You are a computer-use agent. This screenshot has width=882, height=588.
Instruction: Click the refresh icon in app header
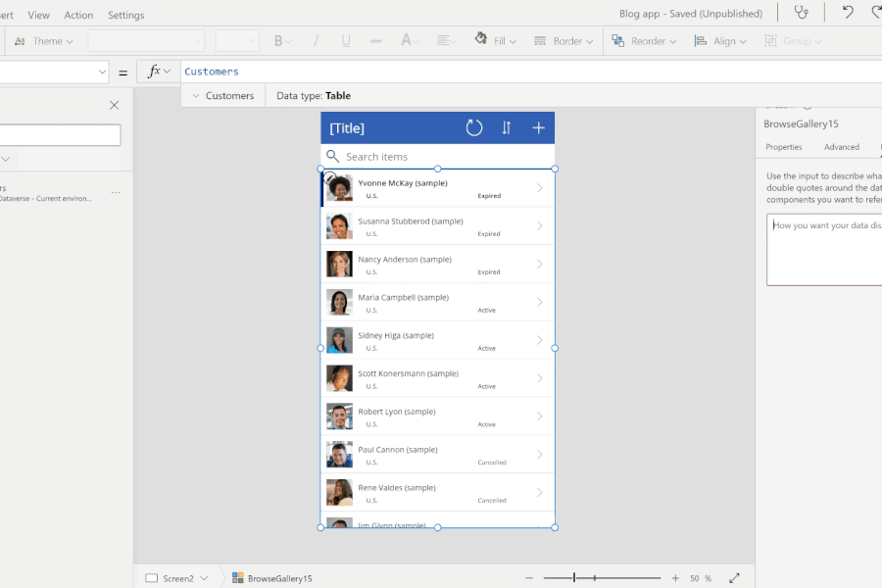tap(474, 127)
